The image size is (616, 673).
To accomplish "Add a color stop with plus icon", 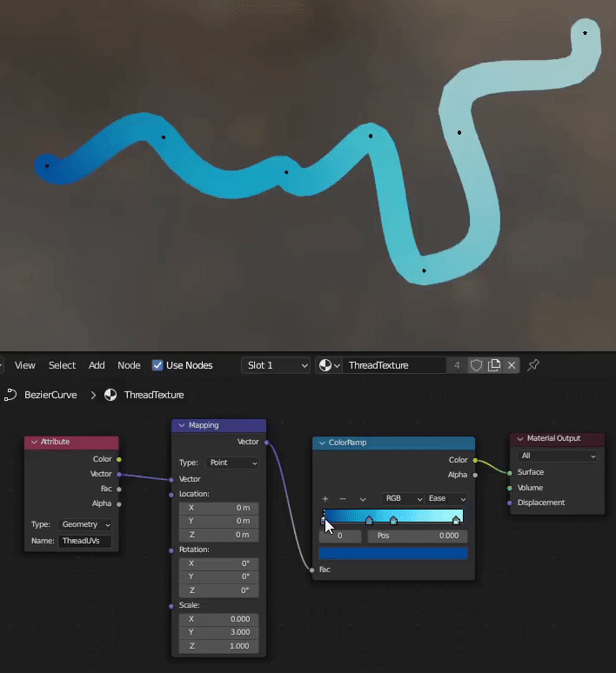I will (325, 499).
